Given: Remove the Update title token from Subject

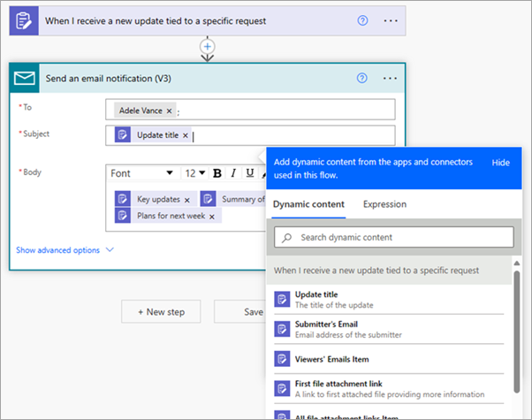Looking at the screenshot, I should click(x=186, y=135).
